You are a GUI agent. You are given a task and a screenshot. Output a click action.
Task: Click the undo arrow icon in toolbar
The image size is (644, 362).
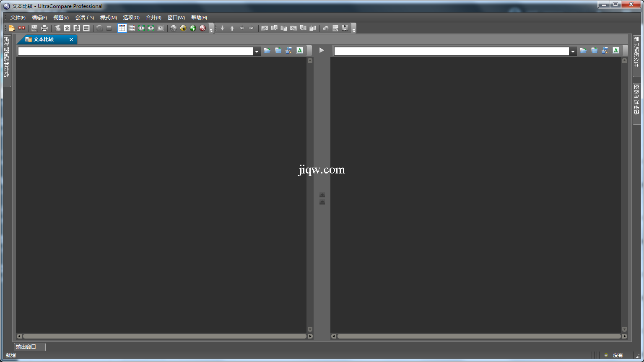point(325,28)
